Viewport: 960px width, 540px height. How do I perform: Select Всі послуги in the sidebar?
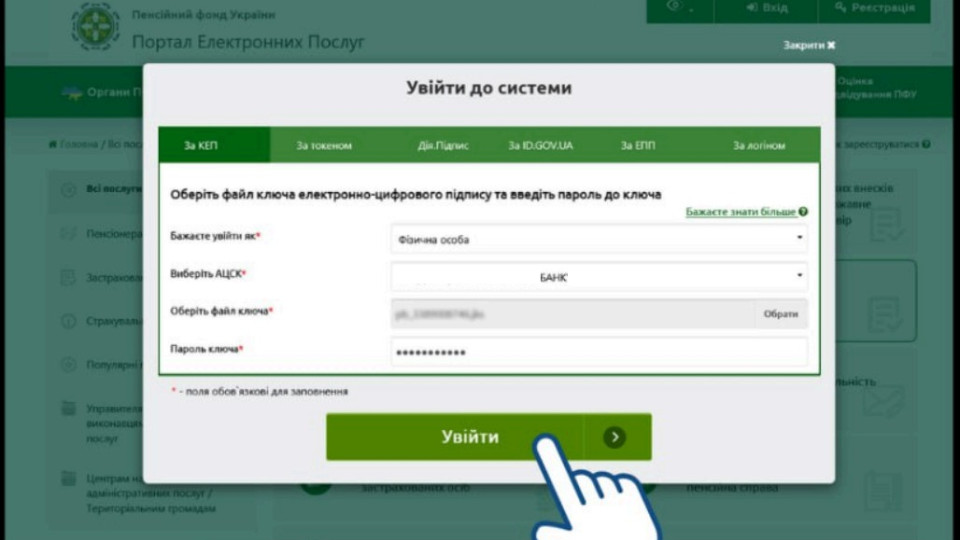click(x=114, y=189)
